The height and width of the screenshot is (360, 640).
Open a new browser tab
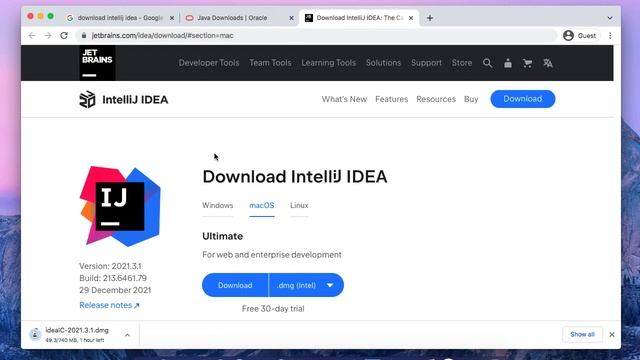430,18
